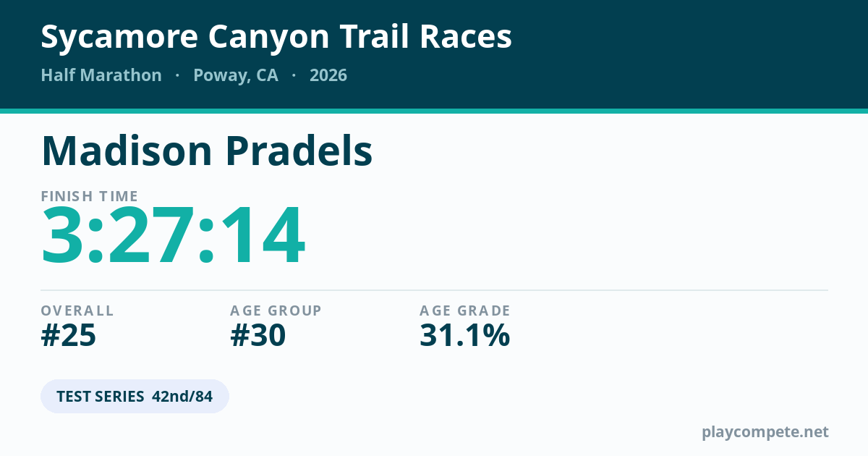Select the Half Marathon label

[x=101, y=75]
